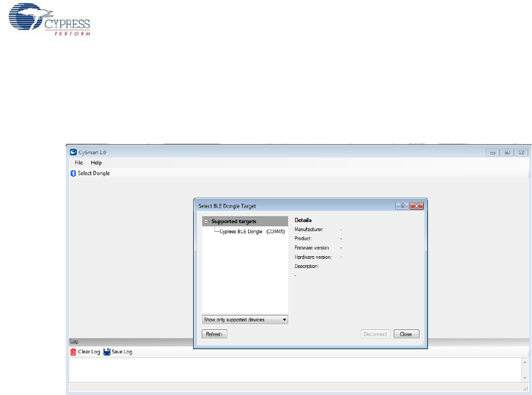
Task: Click the Save Log label
Action: [x=122, y=352]
